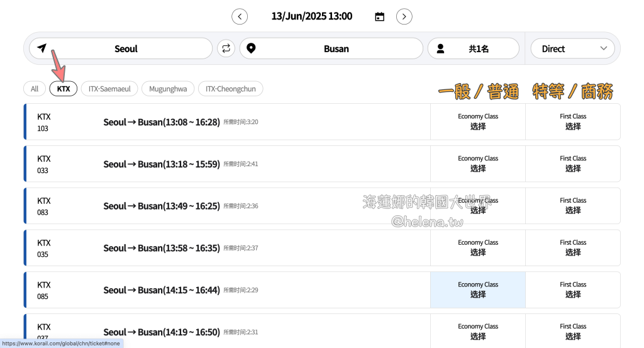Click the 所需时间 2:41 duration text
This screenshot has width=644, height=348.
241,164
